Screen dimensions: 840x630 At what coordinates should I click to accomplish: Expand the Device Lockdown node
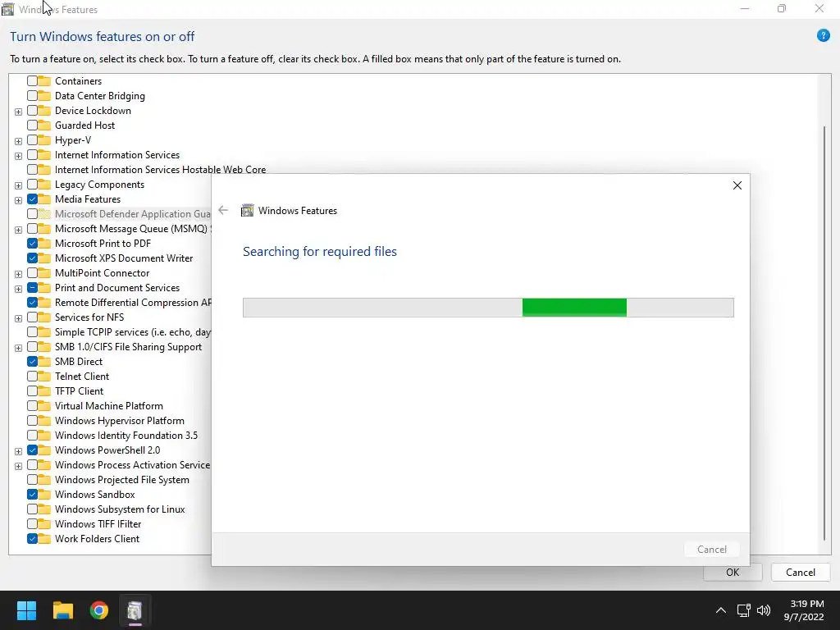[18, 112]
